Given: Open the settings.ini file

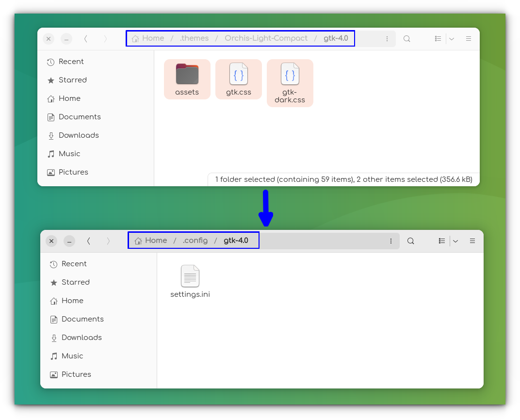Looking at the screenshot, I should (x=190, y=280).
